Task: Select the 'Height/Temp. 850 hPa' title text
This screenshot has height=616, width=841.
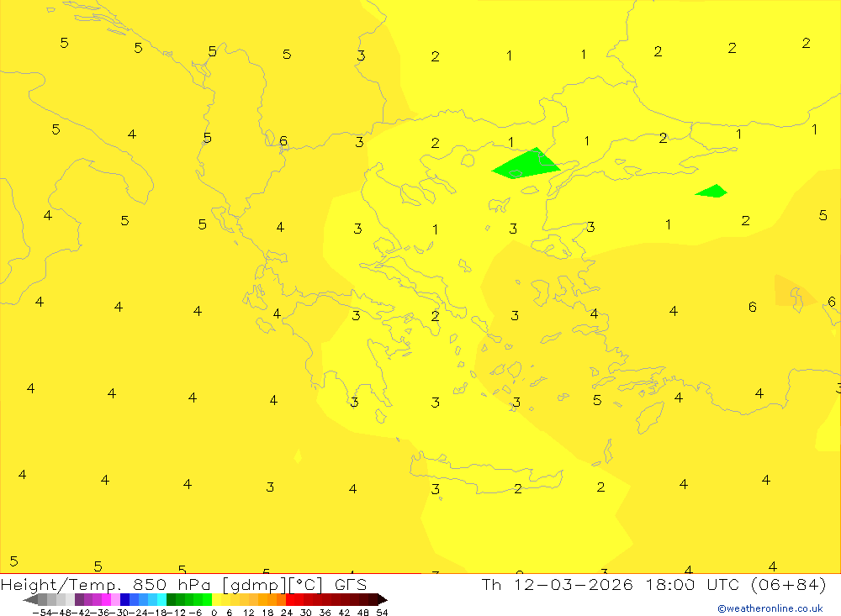Action: pos(106,584)
